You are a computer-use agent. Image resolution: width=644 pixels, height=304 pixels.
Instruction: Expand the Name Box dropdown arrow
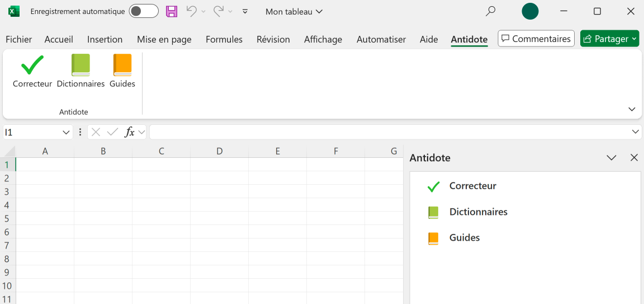pos(66,132)
